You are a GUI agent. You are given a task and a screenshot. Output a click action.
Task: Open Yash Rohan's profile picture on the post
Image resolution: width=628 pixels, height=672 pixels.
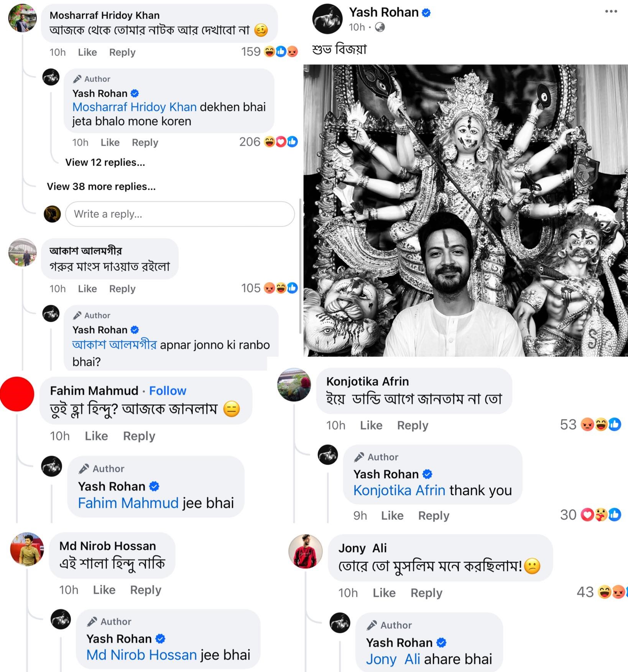(x=327, y=19)
